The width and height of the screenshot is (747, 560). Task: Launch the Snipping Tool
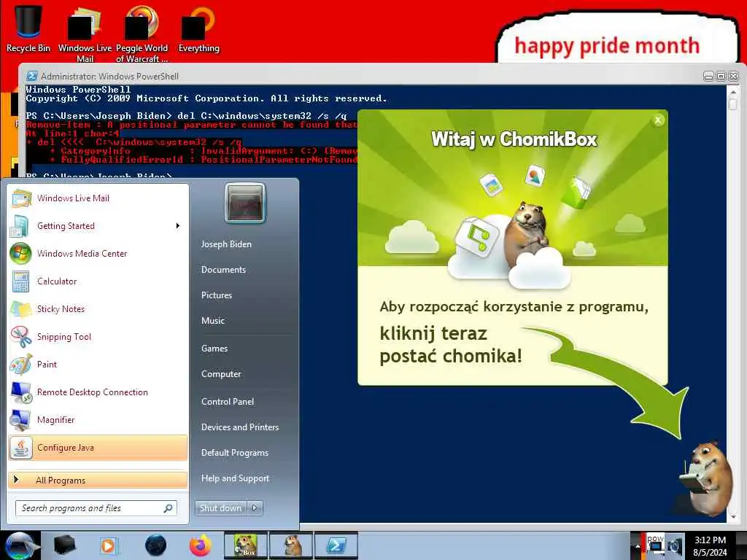coord(98,336)
